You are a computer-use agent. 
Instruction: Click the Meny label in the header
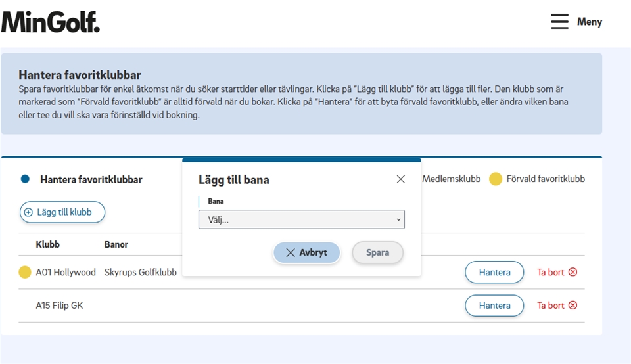[x=590, y=22]
